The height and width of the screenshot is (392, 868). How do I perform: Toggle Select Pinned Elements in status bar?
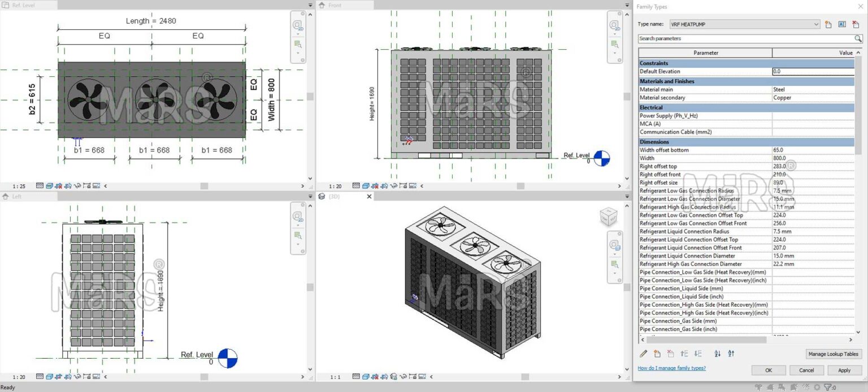tap(782, 387)
